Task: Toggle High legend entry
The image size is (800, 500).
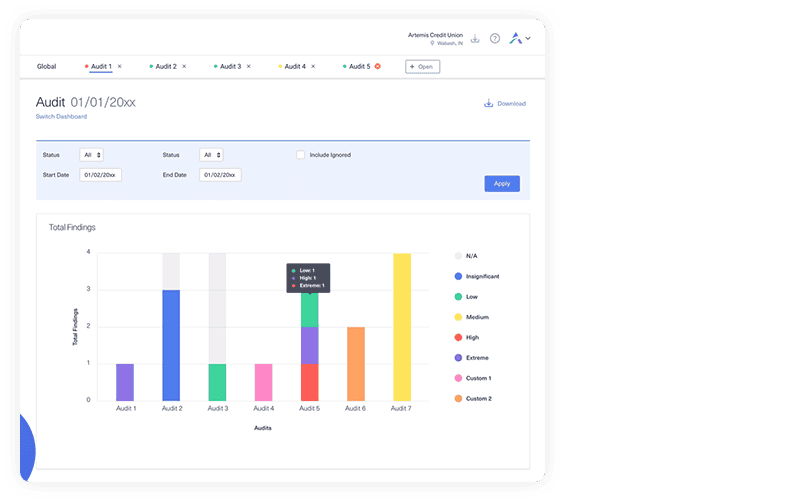Action: [x=467, y=338]
